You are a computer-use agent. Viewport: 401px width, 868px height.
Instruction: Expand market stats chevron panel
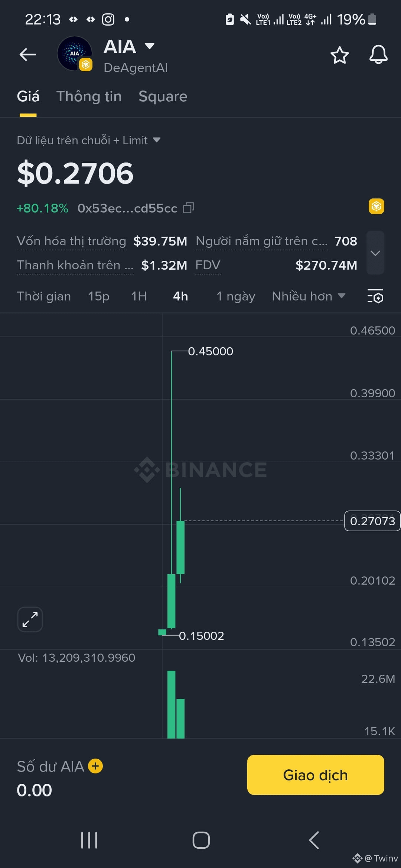[x=375, y=253]
